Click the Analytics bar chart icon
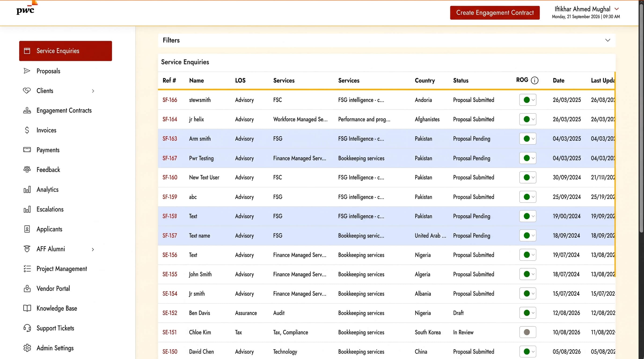The height and width of the screenshot is (359, 644). 27,190
